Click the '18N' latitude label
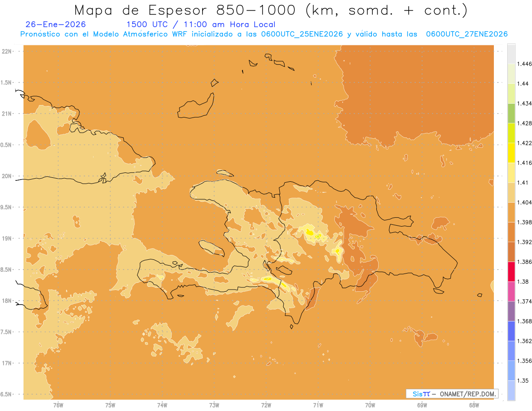 (7, 301)
